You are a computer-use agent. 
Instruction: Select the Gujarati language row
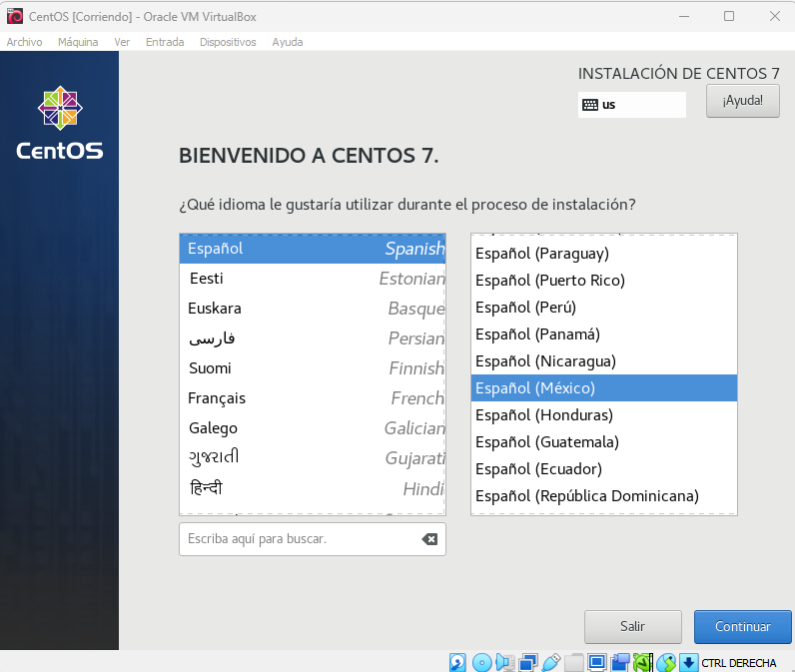tap(313, 457)
